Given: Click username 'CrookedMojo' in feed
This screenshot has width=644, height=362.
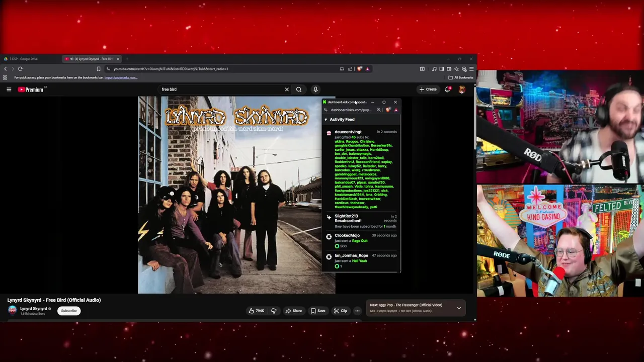Looking at the screenshot, I should (x=347, y=235).
